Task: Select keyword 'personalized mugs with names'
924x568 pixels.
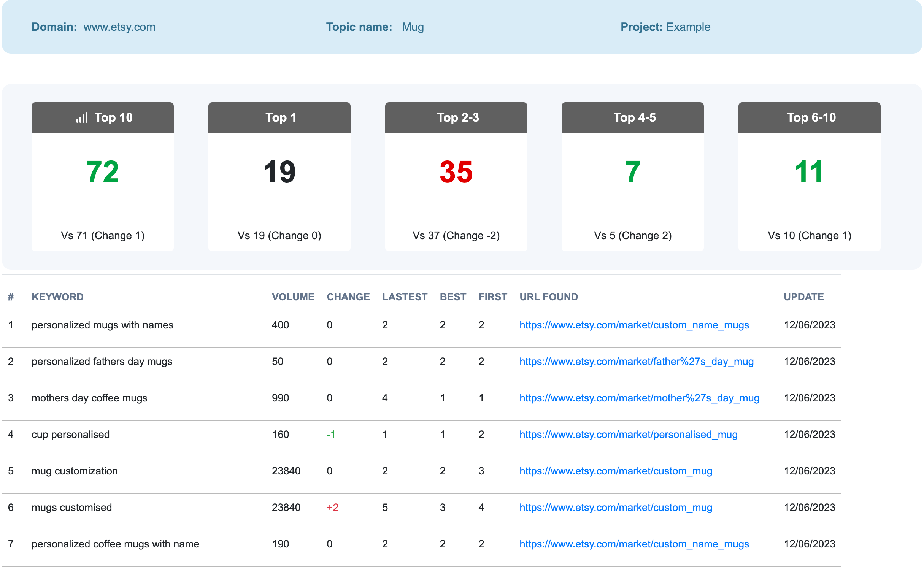Action: [103, 325]
